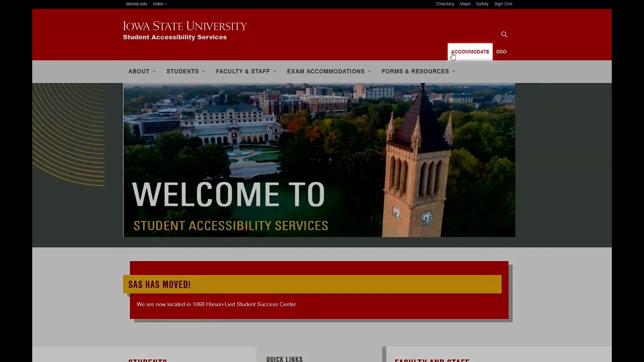Open the DSO link

(x=501, y=51)
